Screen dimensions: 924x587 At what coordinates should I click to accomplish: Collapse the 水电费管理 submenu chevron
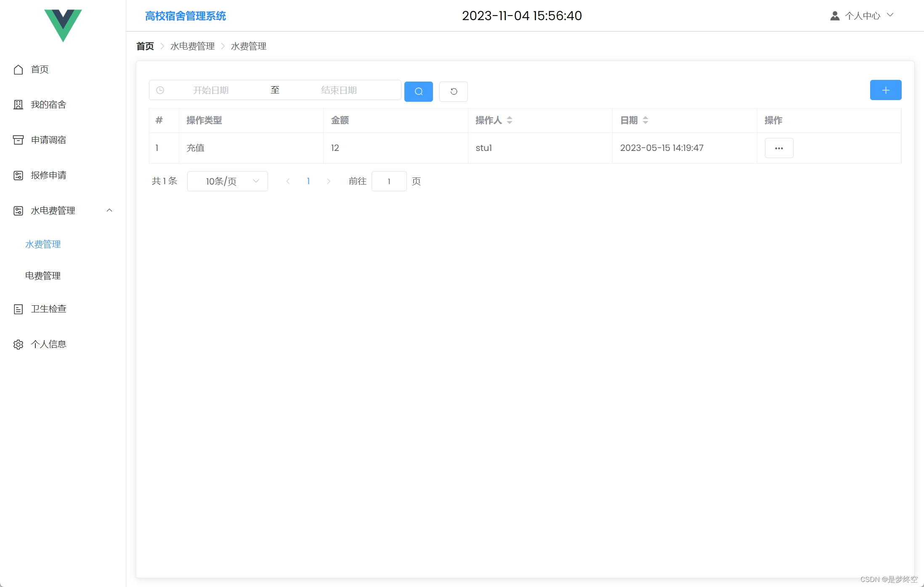tap(109, 210)
